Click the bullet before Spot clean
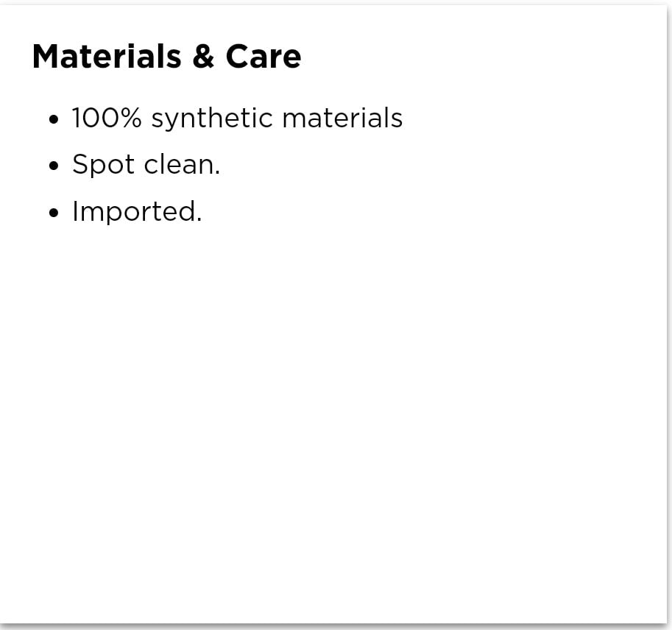 point(52,166)
